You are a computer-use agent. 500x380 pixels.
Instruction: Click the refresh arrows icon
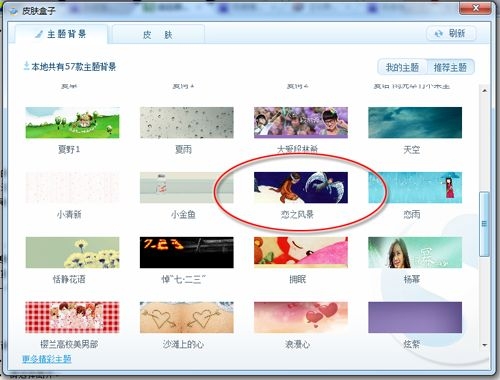click(438, 33)
